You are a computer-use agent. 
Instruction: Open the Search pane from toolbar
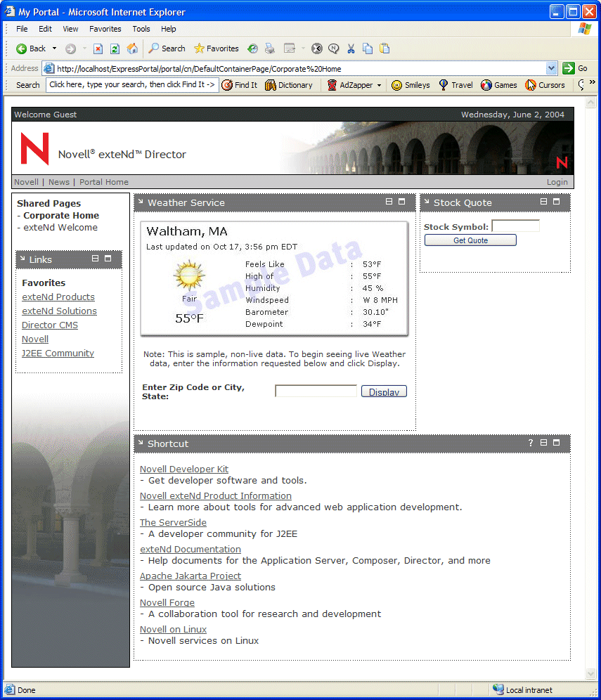pyautogui.click(x=167, y=48)
